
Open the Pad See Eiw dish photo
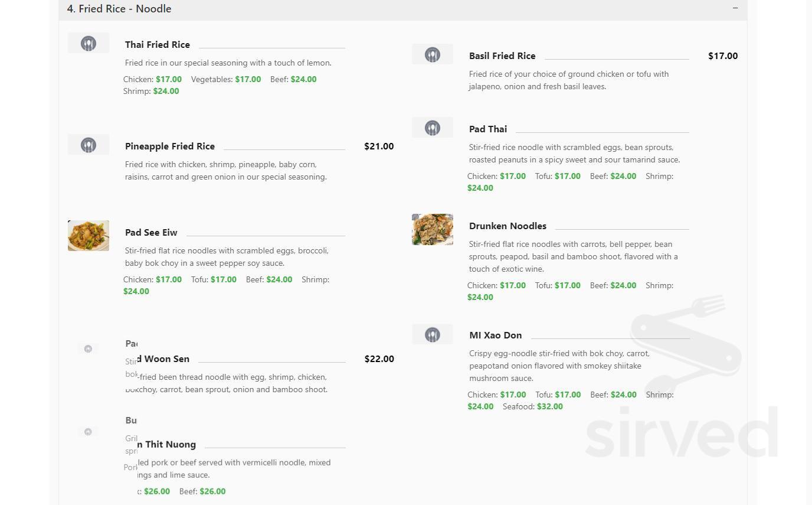(88, 235)
